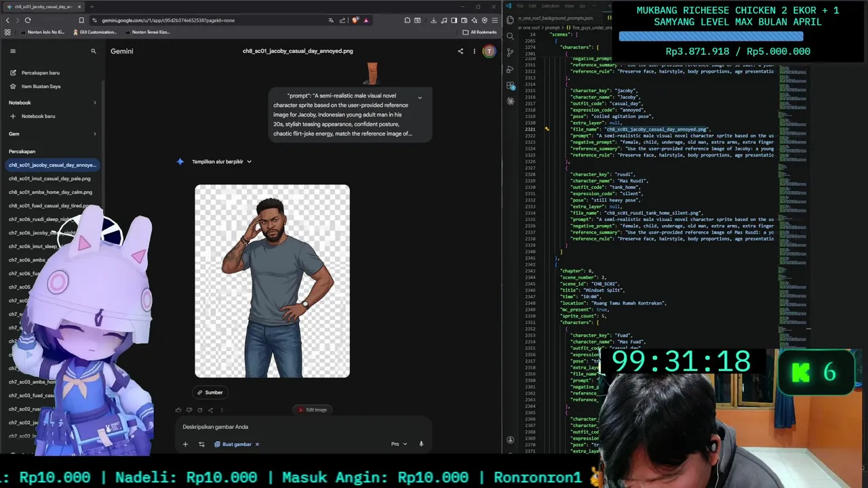Open Item Buatan Saya
The height and width of the screenshot is (488, 868).
(x=41, y=86)
